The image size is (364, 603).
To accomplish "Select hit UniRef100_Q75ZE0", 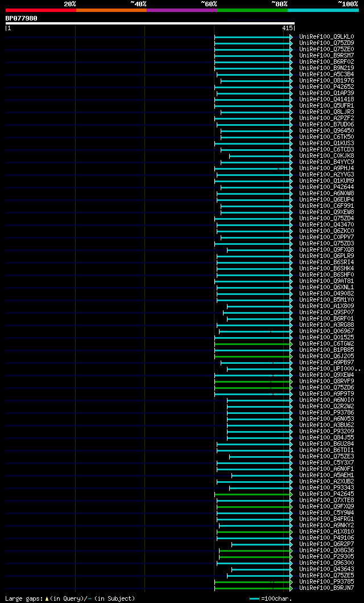I will pyautogui.click(x=327, y=49).
